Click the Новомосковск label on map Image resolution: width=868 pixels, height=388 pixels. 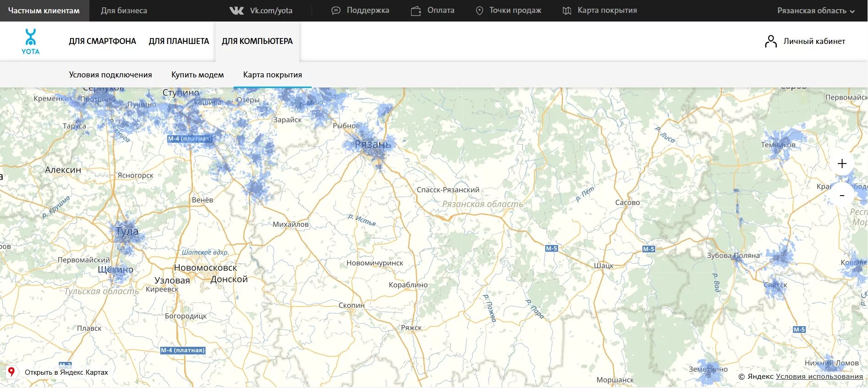[205, 268]
